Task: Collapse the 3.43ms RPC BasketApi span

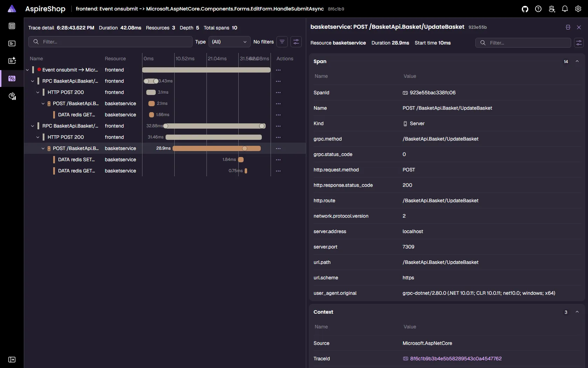Action: pyautogui.click(x=33, y=81)
